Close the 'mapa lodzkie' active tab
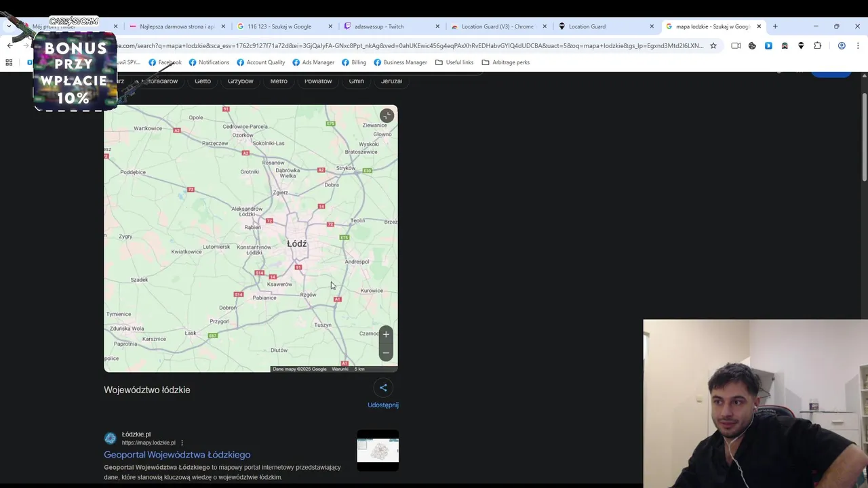Image resolution: width=868 pixels, height=488 pixels. coord(759,26)
